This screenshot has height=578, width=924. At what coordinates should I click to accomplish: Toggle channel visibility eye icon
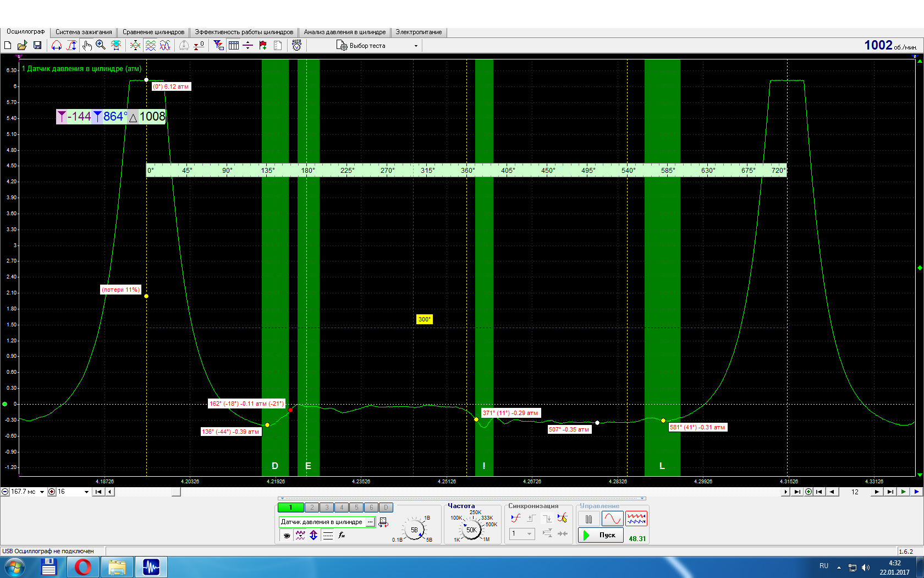point(287,535)
